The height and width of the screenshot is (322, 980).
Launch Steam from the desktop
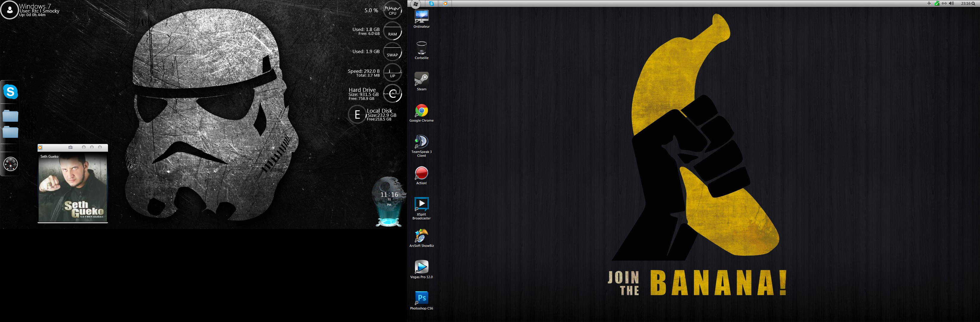(x=421, y=81)
